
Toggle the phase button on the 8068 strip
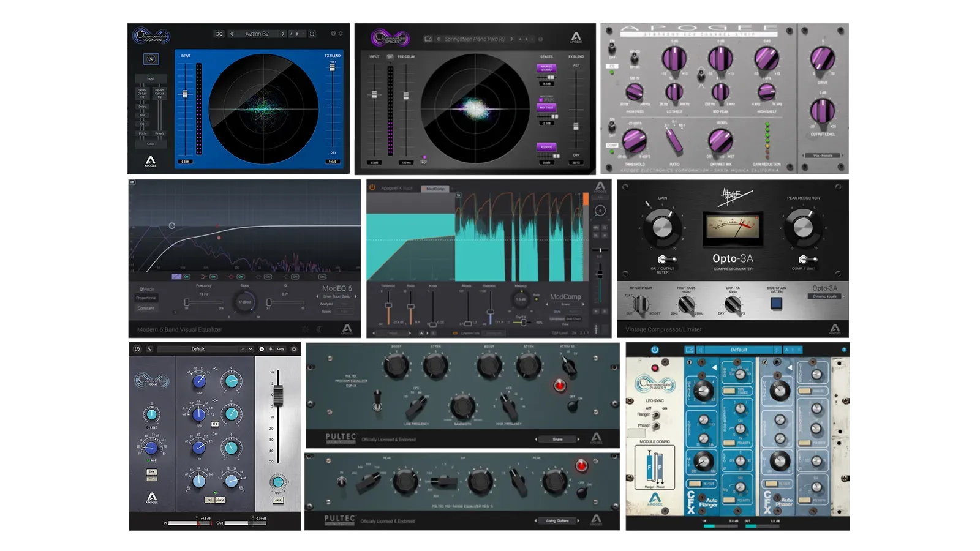tap(220, 500)
